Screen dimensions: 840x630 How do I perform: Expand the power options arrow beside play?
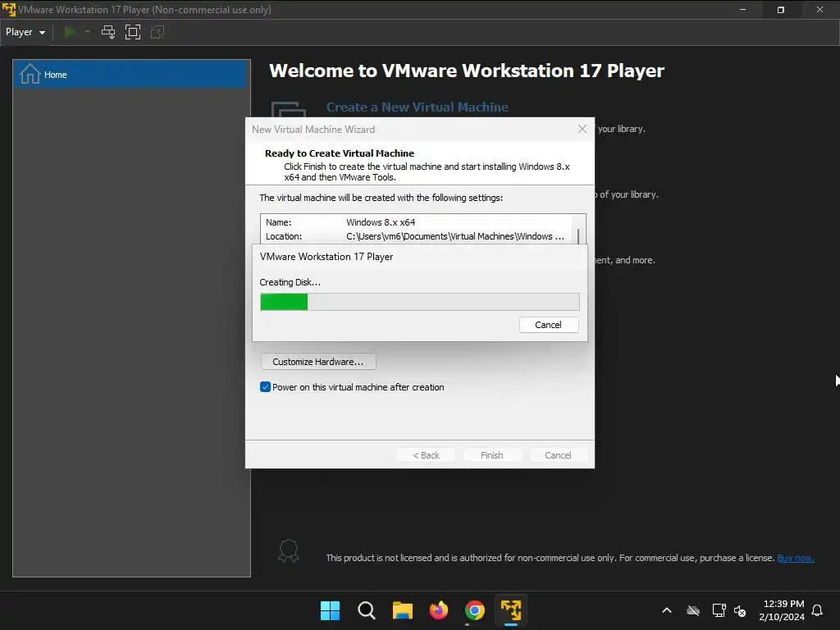[87, 32]
